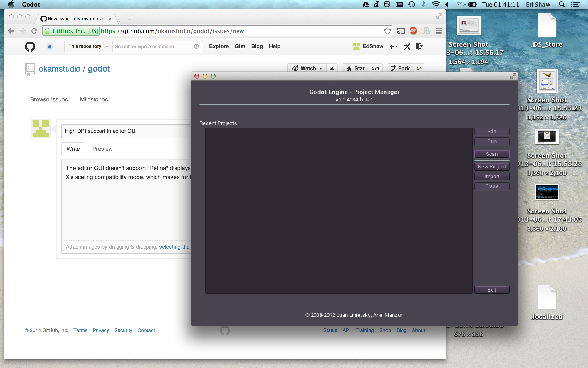Click the Erase button in Godot Project Manager

pyautogui.click(x=492, y=186)
